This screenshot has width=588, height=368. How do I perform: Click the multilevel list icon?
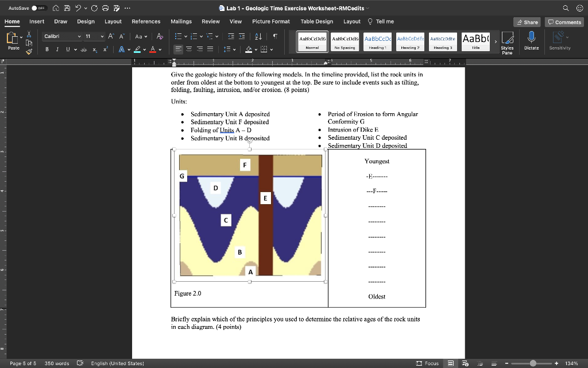click(x=210, y=36)
